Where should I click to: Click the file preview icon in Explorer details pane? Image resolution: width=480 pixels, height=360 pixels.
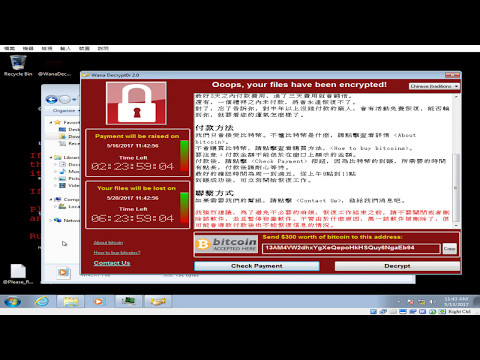pos(63,273)
